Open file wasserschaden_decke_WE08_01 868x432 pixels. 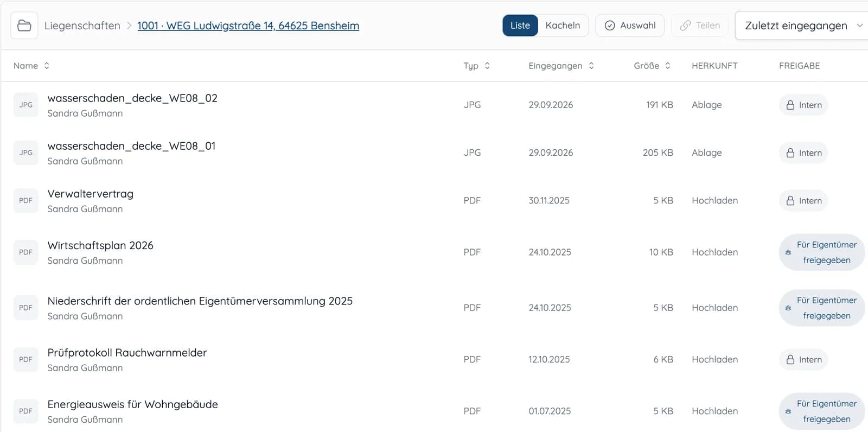point(131,146)
